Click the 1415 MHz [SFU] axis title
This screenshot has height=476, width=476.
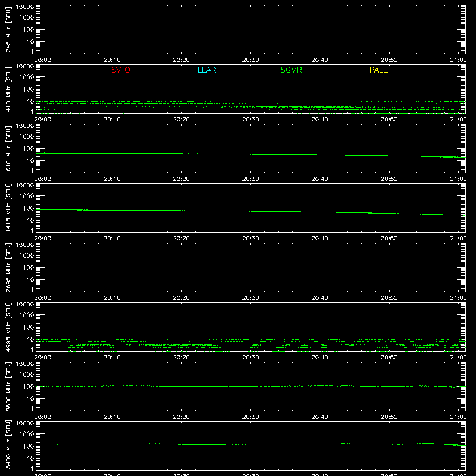[x=8, y=208]
